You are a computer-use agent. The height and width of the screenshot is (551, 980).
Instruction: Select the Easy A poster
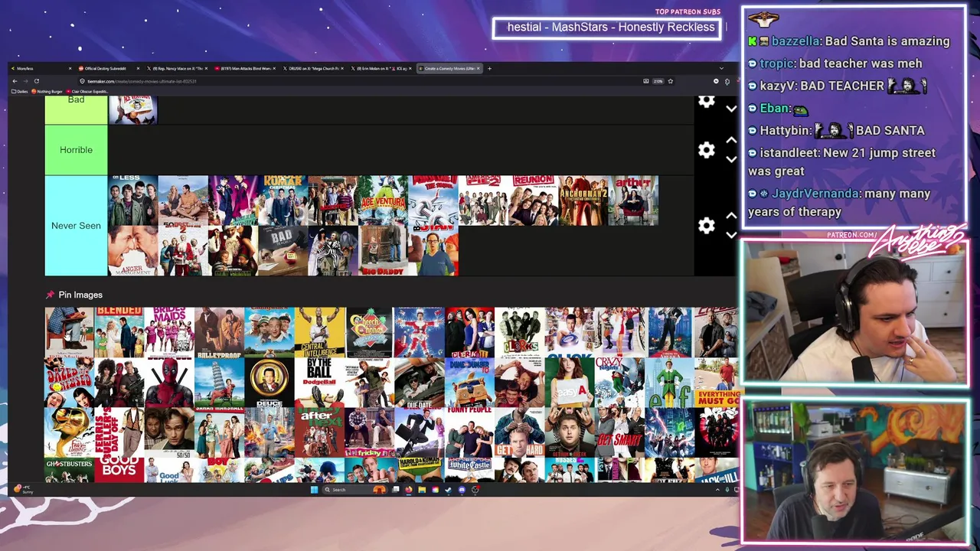click(x=570, y=383)
